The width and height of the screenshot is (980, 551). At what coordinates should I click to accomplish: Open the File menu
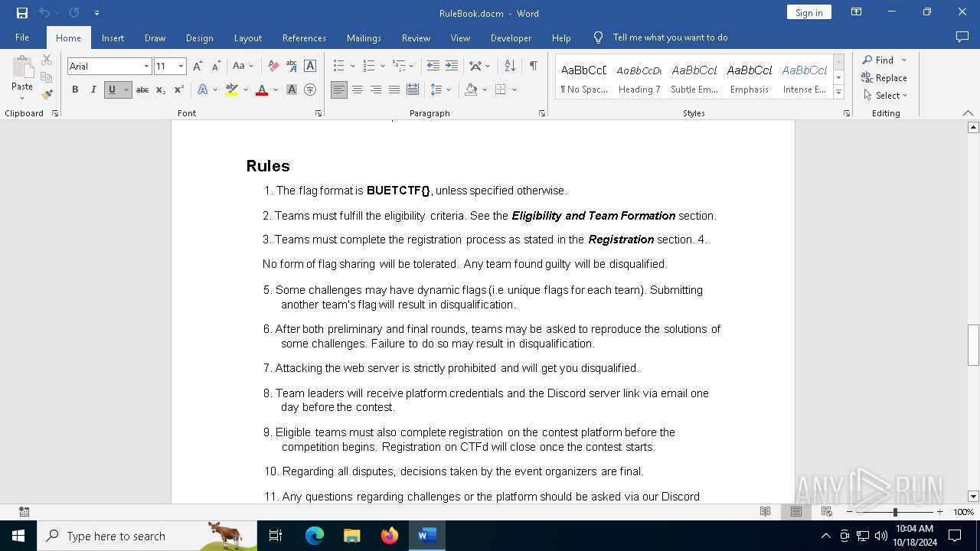(22, 37)
